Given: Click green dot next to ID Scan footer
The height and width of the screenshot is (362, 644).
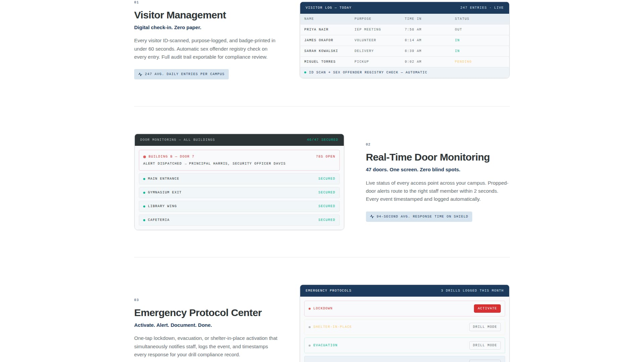Looking at the screenshot, I should [x=305, y=72].
